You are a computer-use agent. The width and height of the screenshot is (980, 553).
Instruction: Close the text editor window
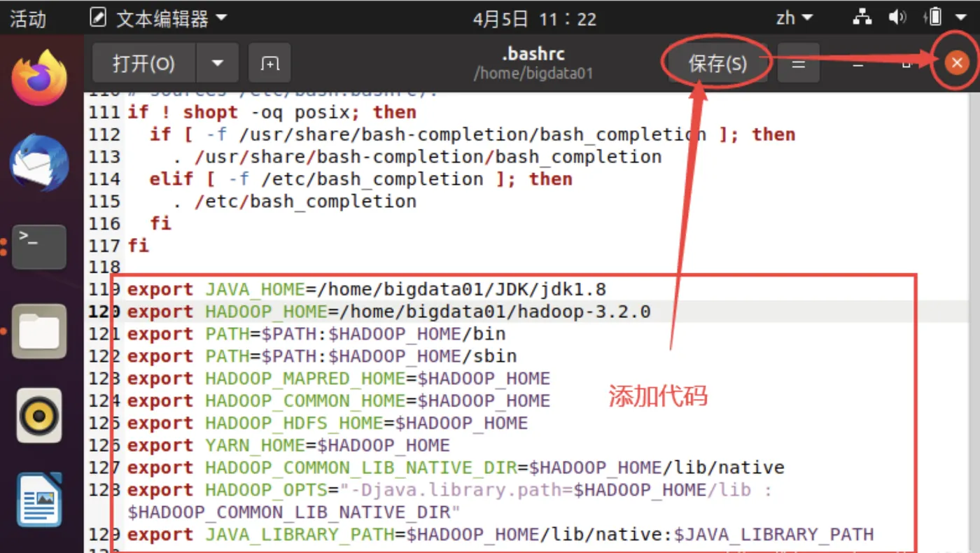click(x=956, y=64)
